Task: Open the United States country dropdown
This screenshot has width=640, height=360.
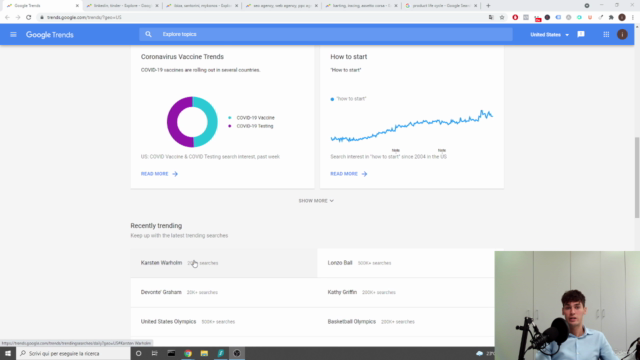Action: click(x=549, y=35)
